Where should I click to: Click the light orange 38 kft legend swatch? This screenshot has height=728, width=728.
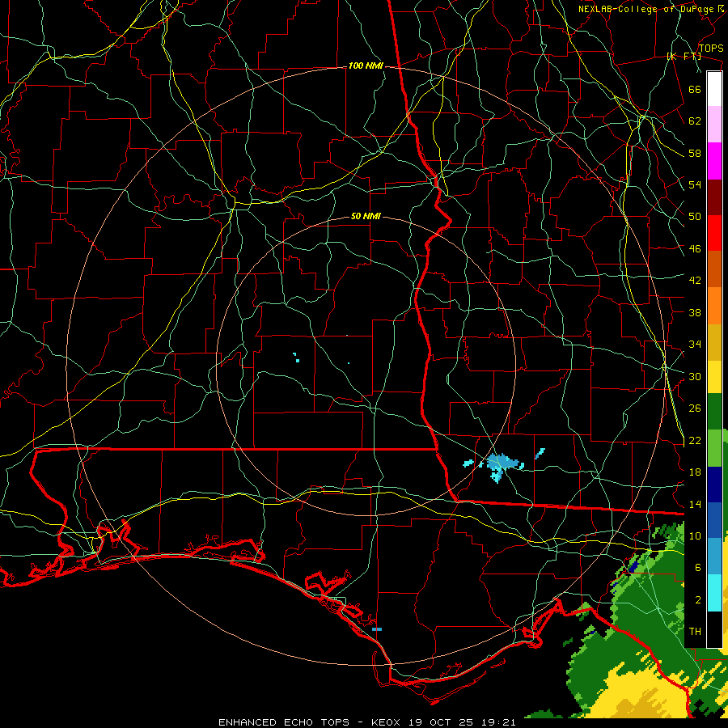coord(714,306)
